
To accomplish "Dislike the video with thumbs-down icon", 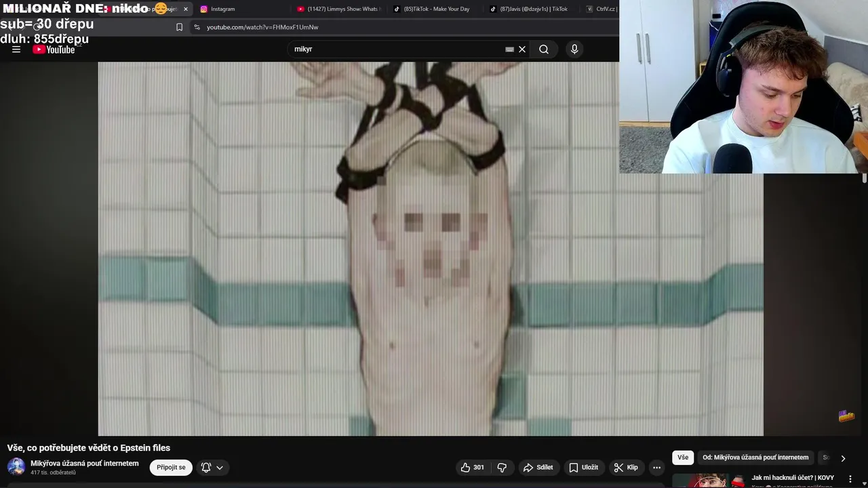I will coord(502,467).
